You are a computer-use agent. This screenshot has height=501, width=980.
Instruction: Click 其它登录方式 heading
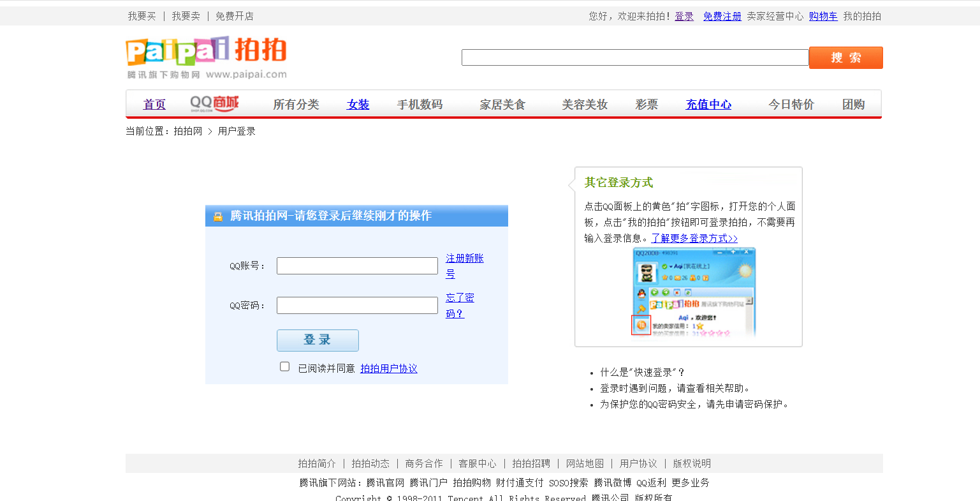coord(618,183)
